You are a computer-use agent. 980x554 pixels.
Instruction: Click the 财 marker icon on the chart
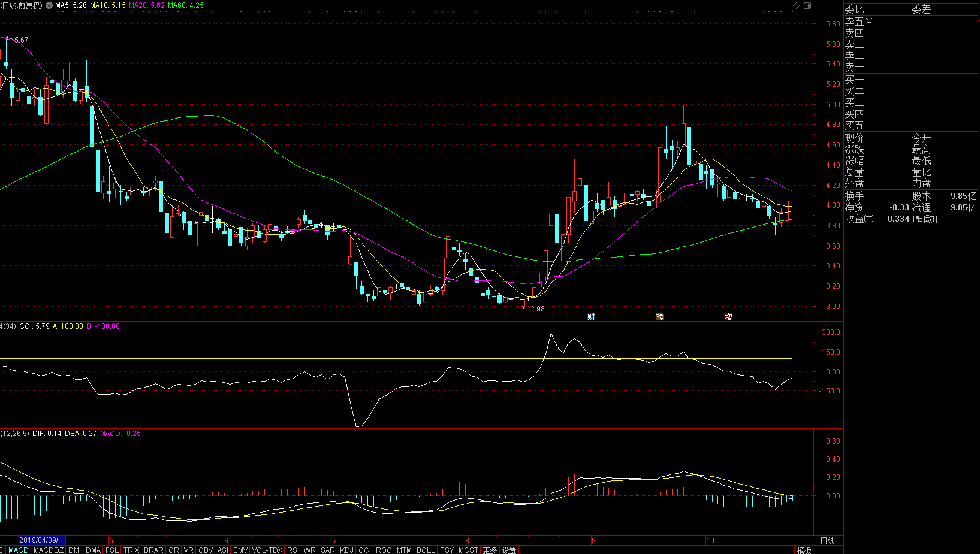(x=591, y=316)
